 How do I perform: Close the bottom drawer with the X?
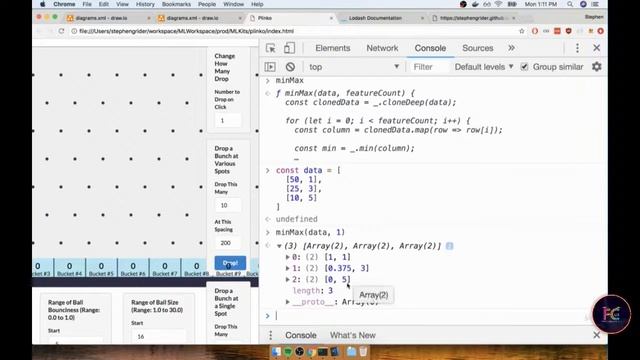click(596, 335)
